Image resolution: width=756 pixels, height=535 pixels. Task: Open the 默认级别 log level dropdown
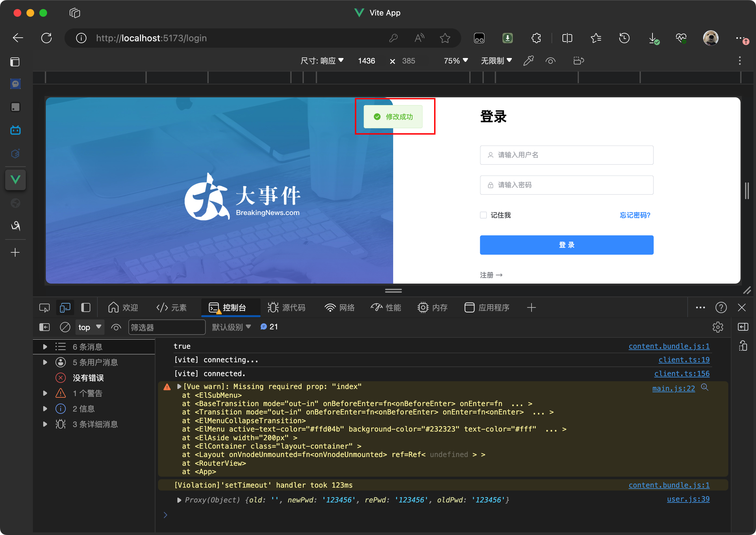coord(231,327)
